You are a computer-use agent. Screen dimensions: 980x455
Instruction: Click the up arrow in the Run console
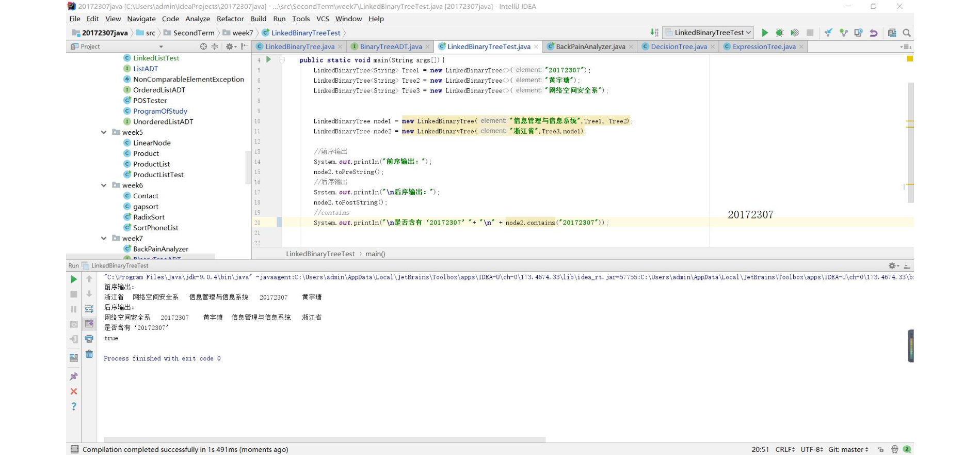[x=89, y=279]
